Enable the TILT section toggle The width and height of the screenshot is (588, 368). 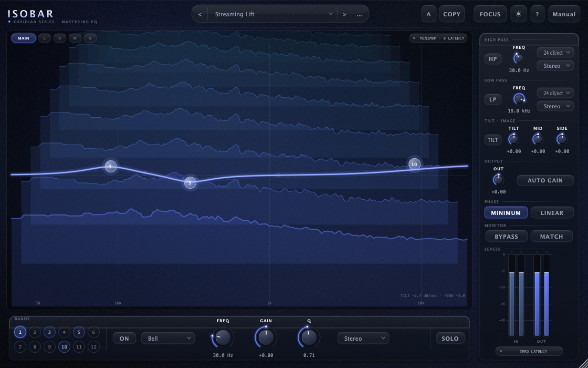coord(493,140)
